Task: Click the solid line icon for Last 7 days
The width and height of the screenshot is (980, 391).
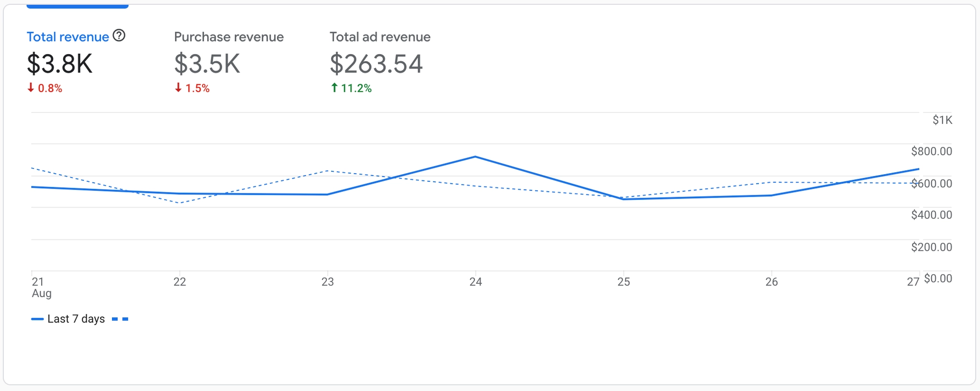Action: (37, 319)
